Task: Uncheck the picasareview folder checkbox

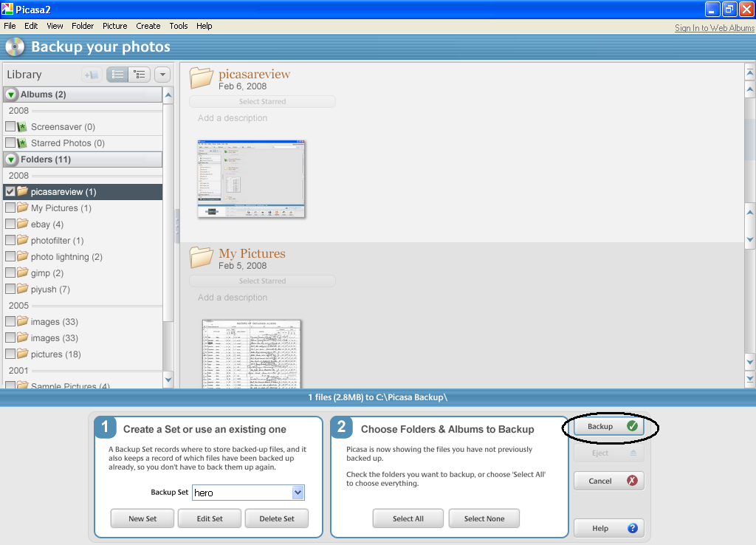Action: [x=10, y=191]
